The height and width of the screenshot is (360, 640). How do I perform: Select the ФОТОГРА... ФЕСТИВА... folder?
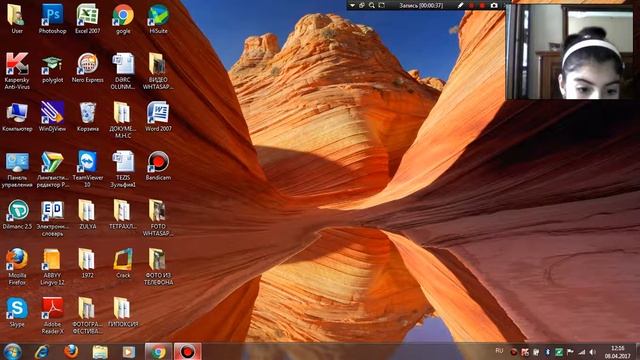87,316
